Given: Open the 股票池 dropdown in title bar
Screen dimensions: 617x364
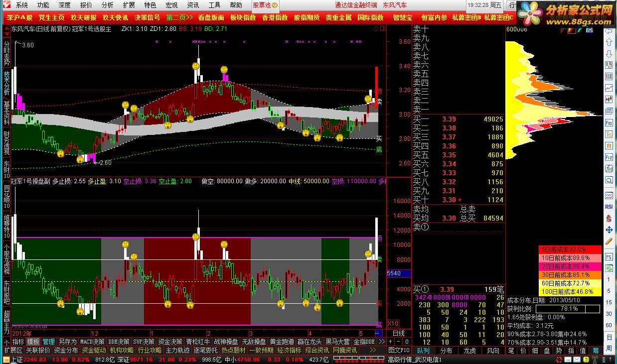Looking at the screenshot, I should [265, 5].
